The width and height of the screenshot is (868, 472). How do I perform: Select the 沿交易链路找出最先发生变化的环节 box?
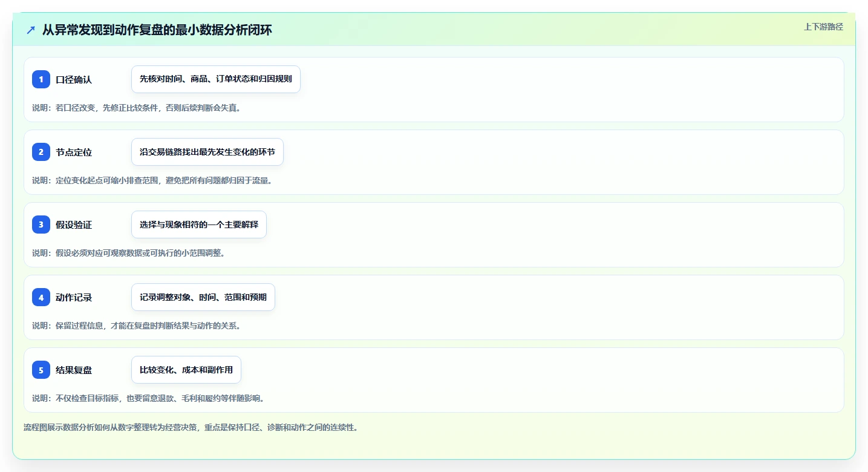207,152
